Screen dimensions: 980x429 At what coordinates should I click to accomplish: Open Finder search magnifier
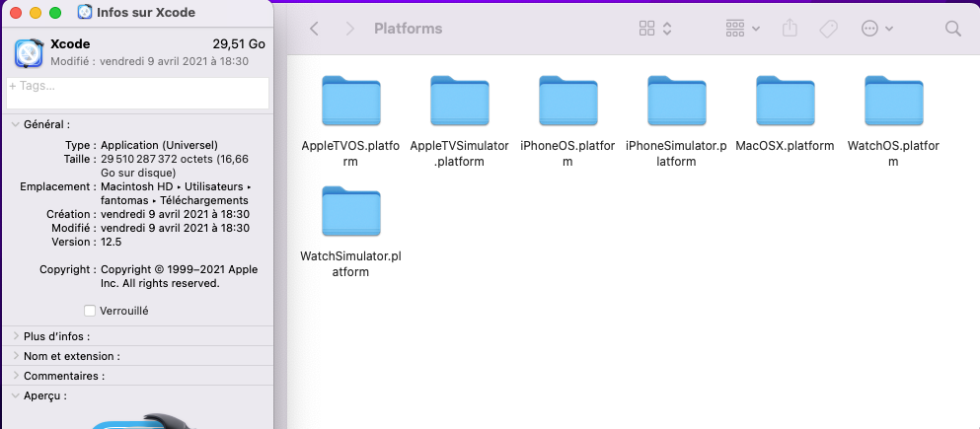coord(953,29)
